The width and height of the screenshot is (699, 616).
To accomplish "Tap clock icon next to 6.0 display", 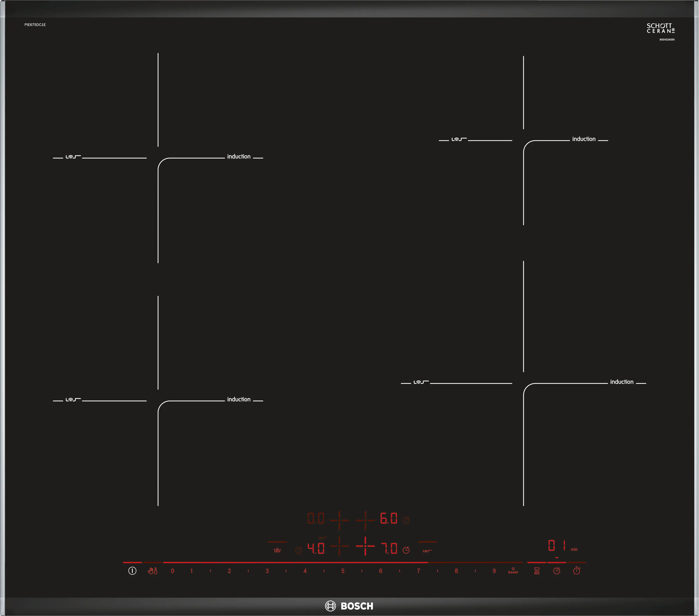I will point(406,520).
